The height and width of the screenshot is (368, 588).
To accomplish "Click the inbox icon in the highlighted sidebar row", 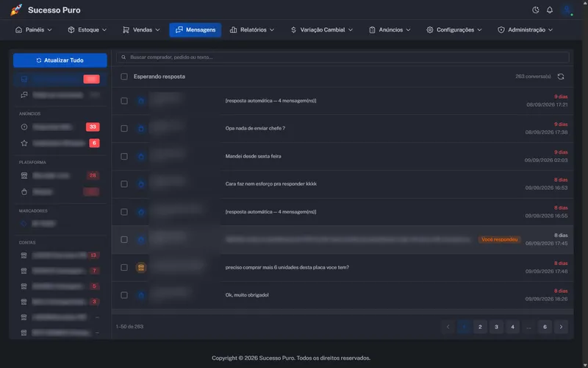I will click(x=24, y=79).
